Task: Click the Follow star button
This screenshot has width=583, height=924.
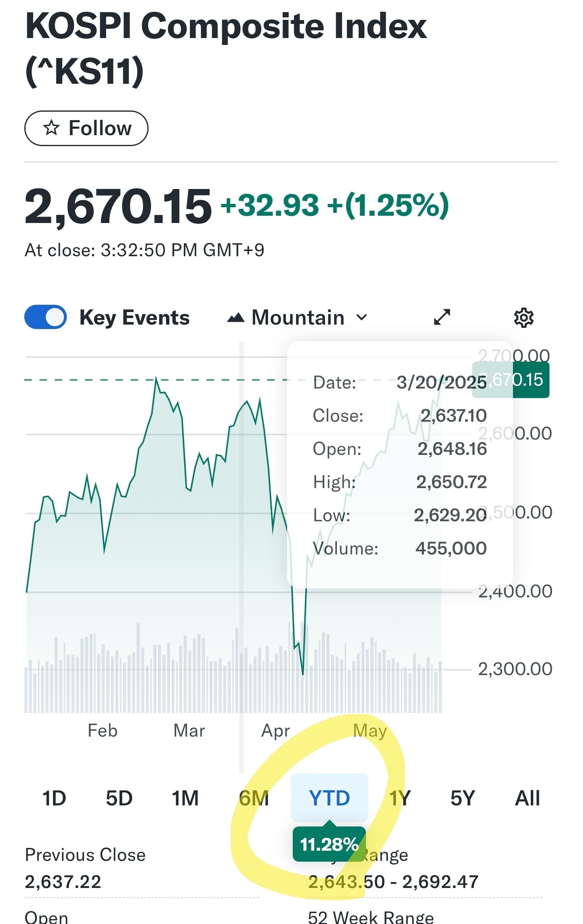Action: (x=86, y=128)
